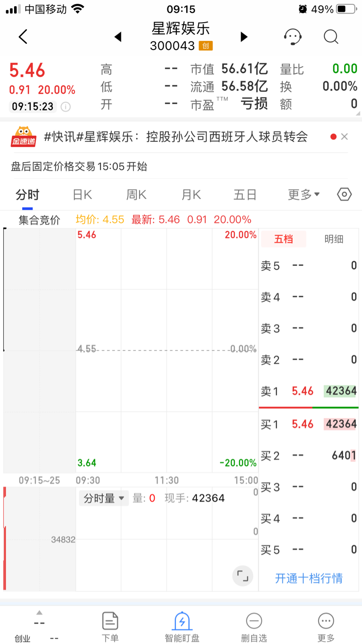Tap the 买4 order row

309,519
